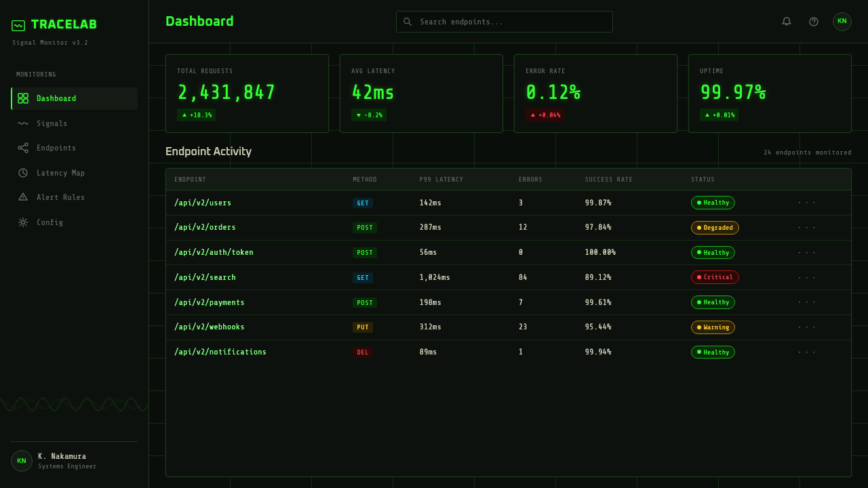Screen dimensions: 868x488
Task: Open the more-options dots for /api/v2/payments
Action: (x=806, y=302)
